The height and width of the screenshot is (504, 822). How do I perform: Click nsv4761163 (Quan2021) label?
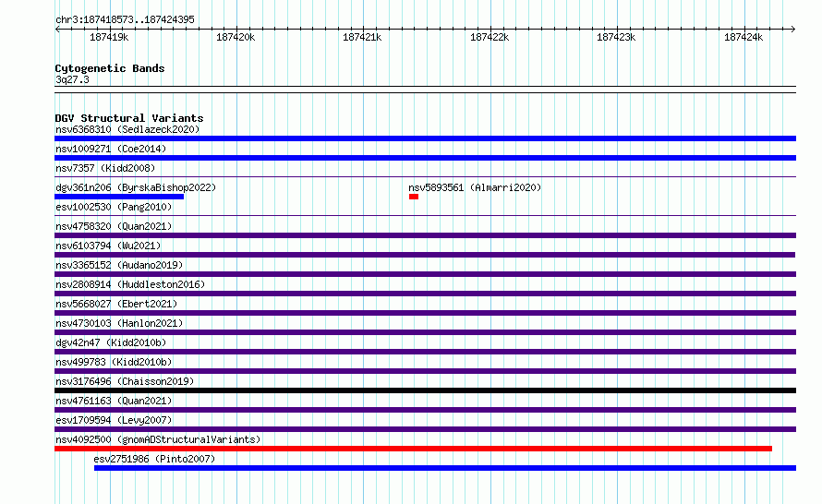click(114, 401)
